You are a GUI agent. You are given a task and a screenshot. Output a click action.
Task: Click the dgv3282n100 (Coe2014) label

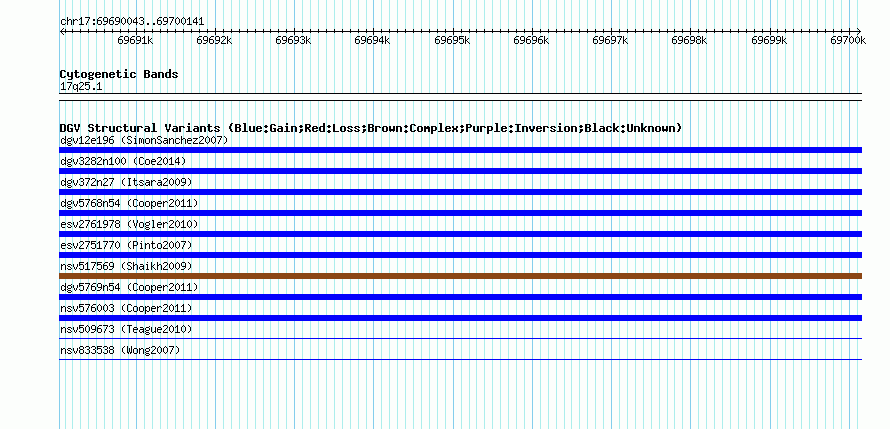(123, 161)
